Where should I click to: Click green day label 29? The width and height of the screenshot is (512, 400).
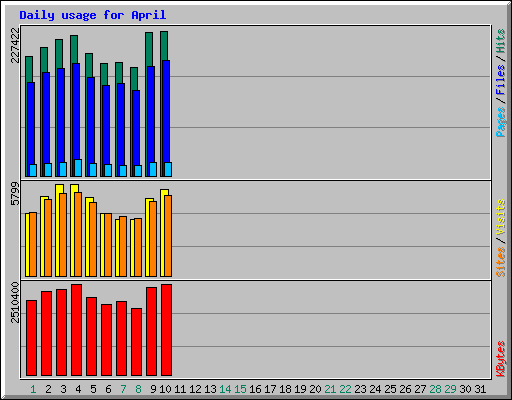pyautogui.click(x=450, y=389)
